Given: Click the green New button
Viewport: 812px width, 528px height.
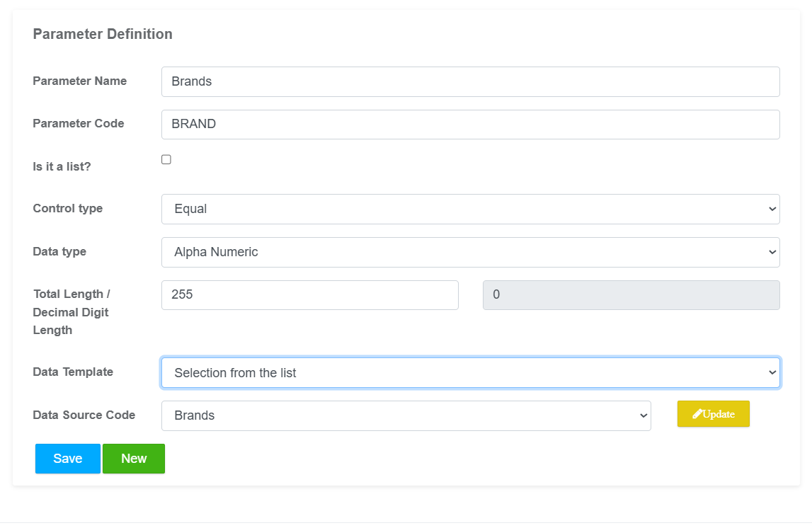Looking at the screenshot, I should 134,459.
